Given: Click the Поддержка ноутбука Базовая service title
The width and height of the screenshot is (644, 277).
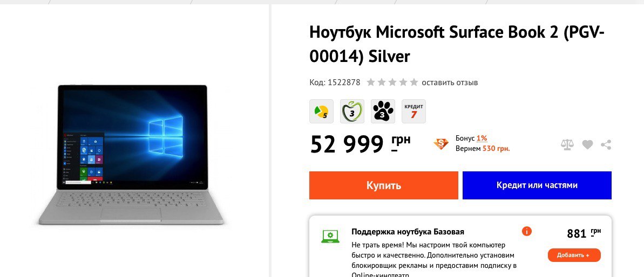Looking at the screenshot, I should 408,232.
